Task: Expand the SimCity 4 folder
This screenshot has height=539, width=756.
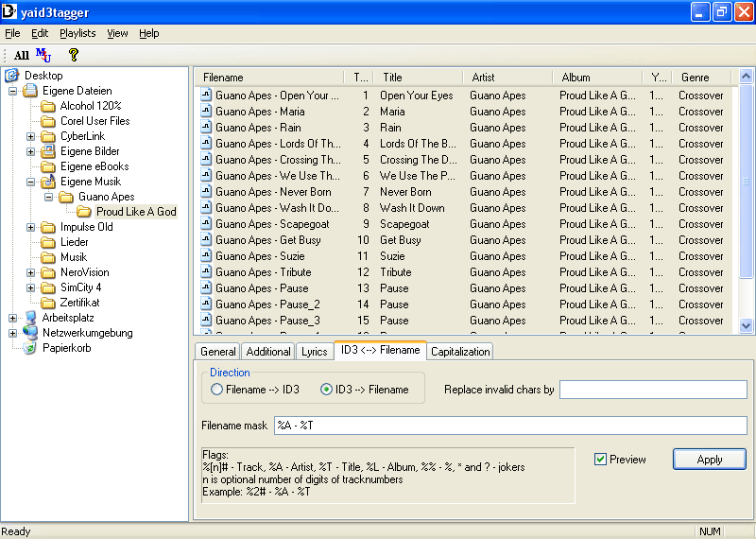Action: tap(30, 287)
